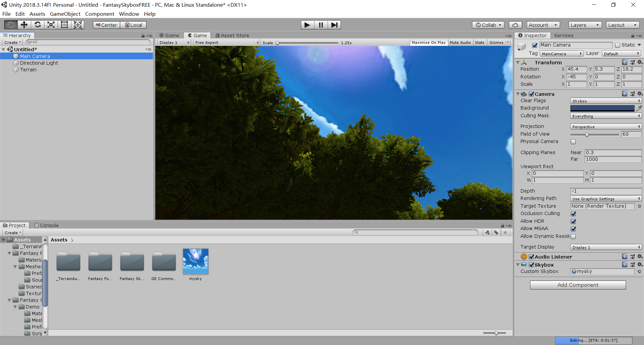
Task: Click the Step frame button
Action: pos(334,24)
